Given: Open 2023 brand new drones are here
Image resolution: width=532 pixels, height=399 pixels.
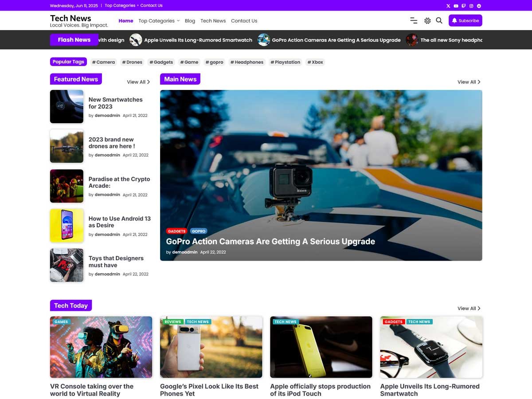Looking at the screenshot, I should (x=112, y=143).
